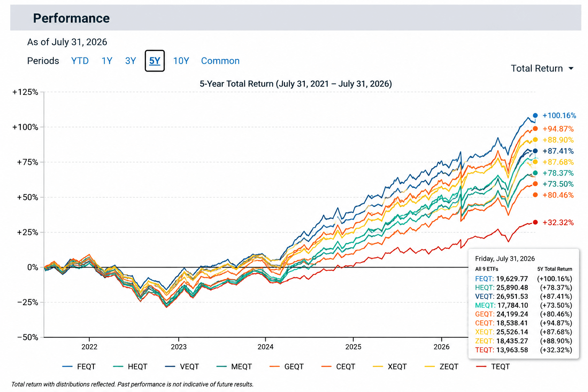The height and width of the screenshot is (392, 588).
Task: Select the XEQT 25,526.14 tooltip row
Action: click(524, 332)
